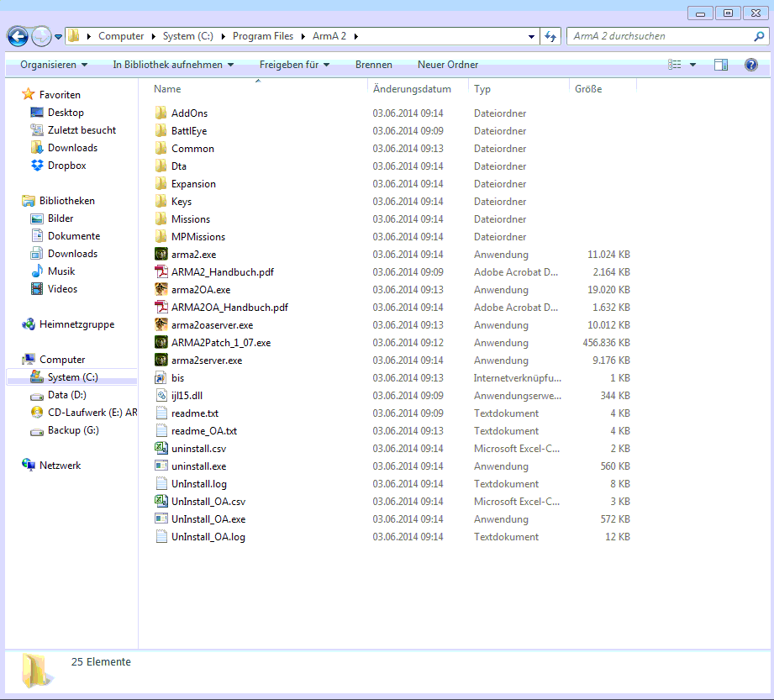Select the ARMA2_Handbuch.pdf PDF icon
774x700 pixels.
tap(161, 272)
